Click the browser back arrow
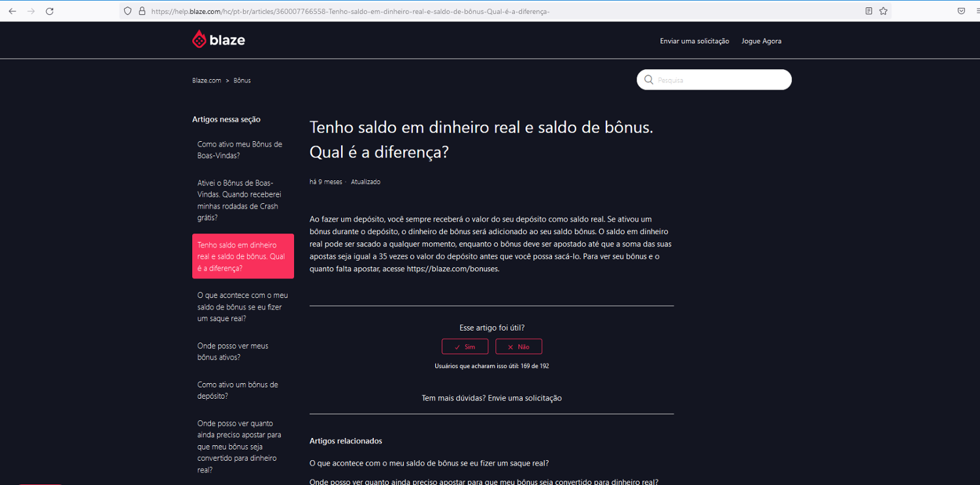Screen dimensions: 980x485 pyautogui.click(x=12, y=11)
